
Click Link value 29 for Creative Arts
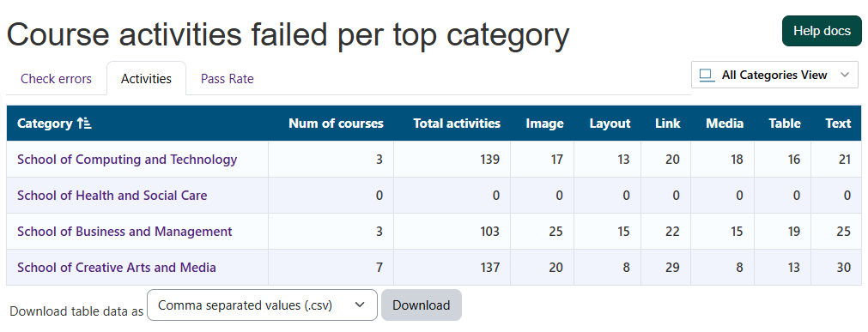(672, 268)
